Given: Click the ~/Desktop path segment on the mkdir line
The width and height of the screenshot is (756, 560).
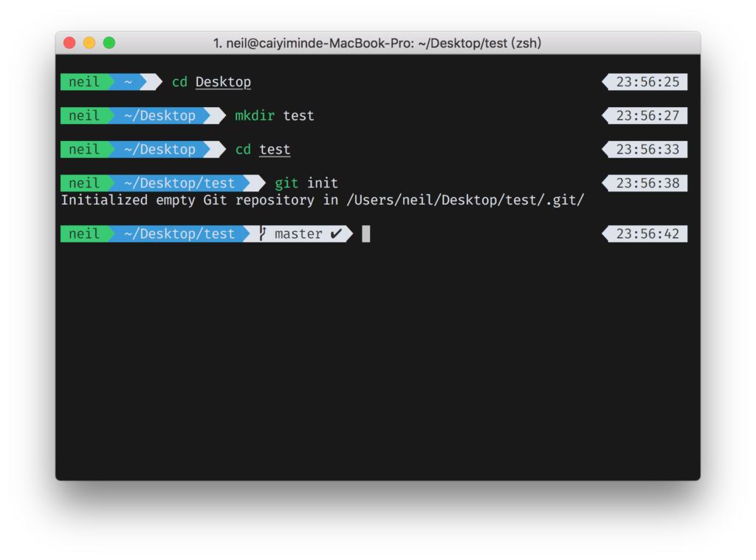Looking at the screenshot, I should coord(159,116).
